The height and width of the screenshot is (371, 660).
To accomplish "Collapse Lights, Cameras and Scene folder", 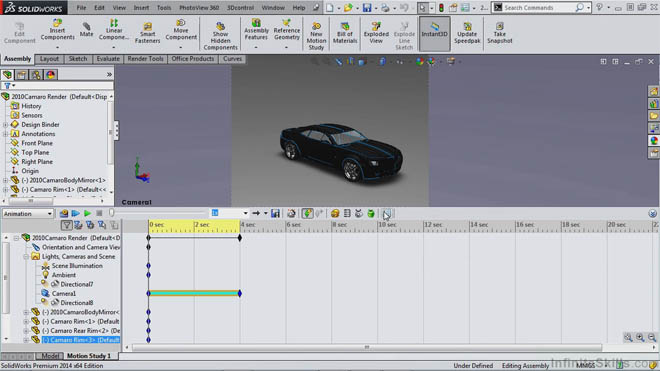I will [x=26, y=256].
